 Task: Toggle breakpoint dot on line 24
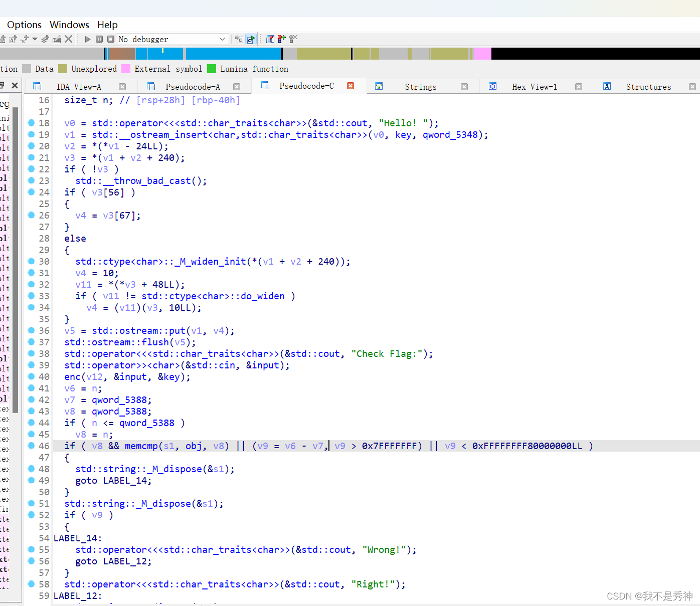click(x=31, y=192)
